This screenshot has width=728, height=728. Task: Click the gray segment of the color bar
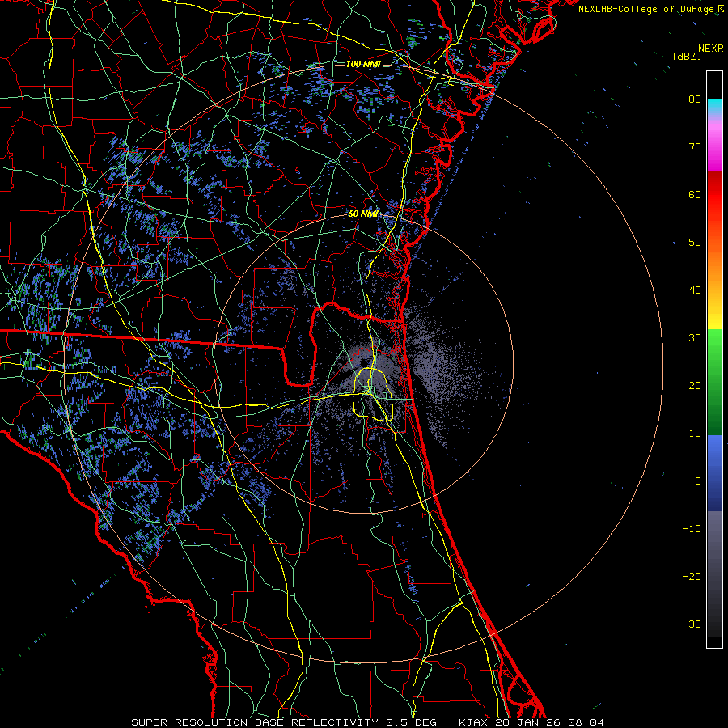tap(714, 574)
